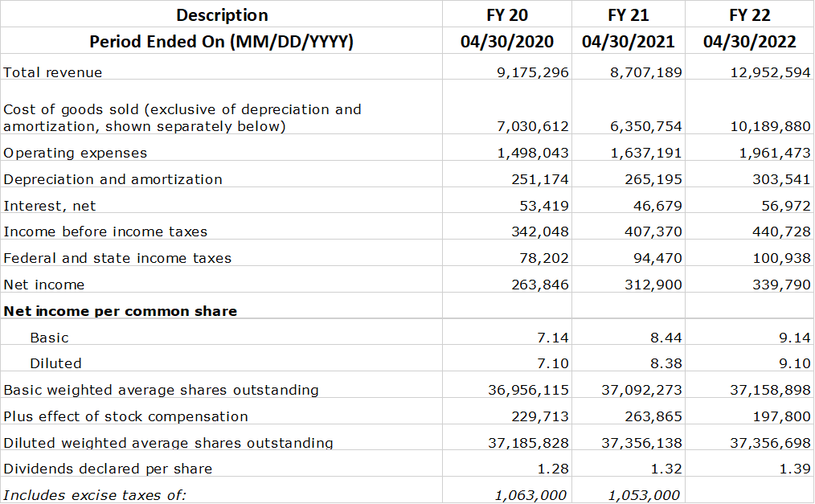815x504 pixels.
Task: Select total revenue value 9,175,296
Action: (533, 72)
